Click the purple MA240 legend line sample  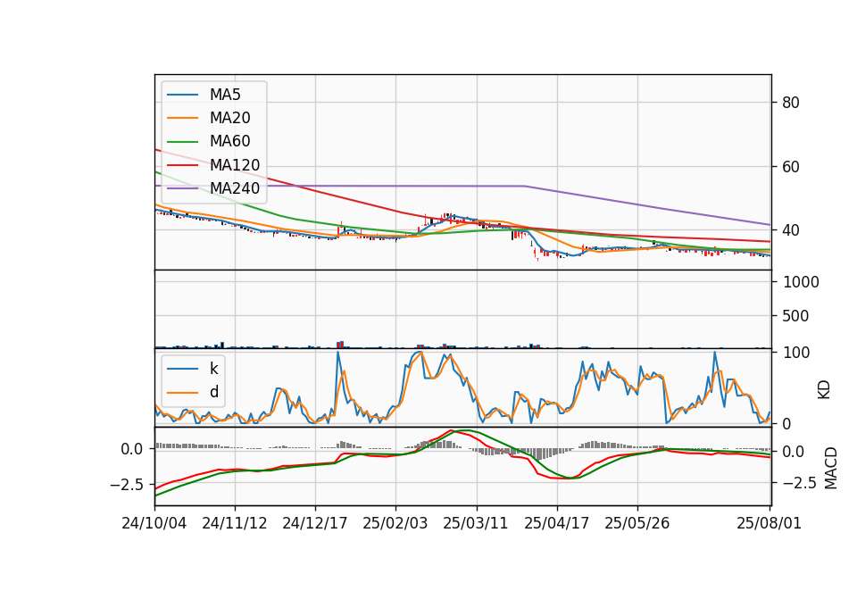[x=182, y=188]
